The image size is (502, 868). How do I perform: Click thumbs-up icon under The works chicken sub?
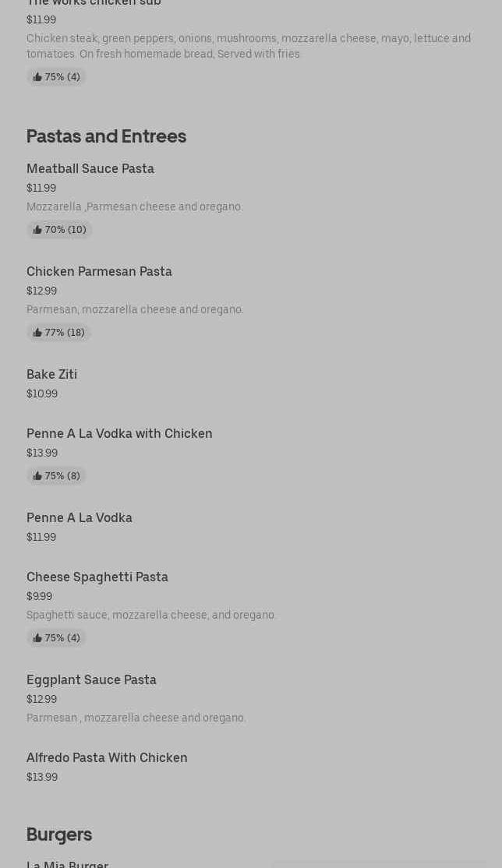(x=37, y=77)
